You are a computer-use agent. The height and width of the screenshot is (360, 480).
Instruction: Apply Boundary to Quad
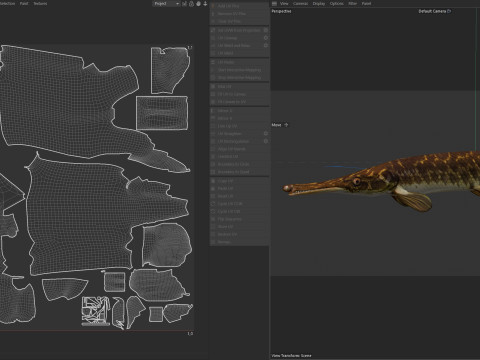[x=239, y=172]
